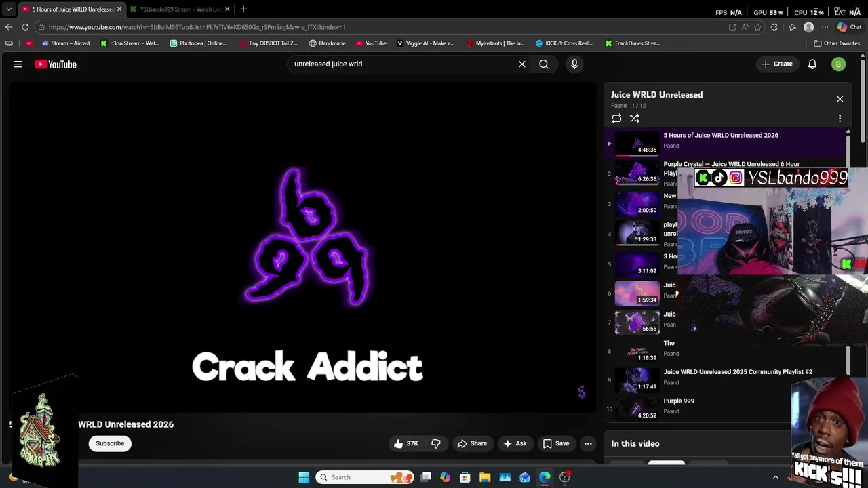Clear the search text with the X icon
Screen dimensions: 868x488
click(522, 64)
